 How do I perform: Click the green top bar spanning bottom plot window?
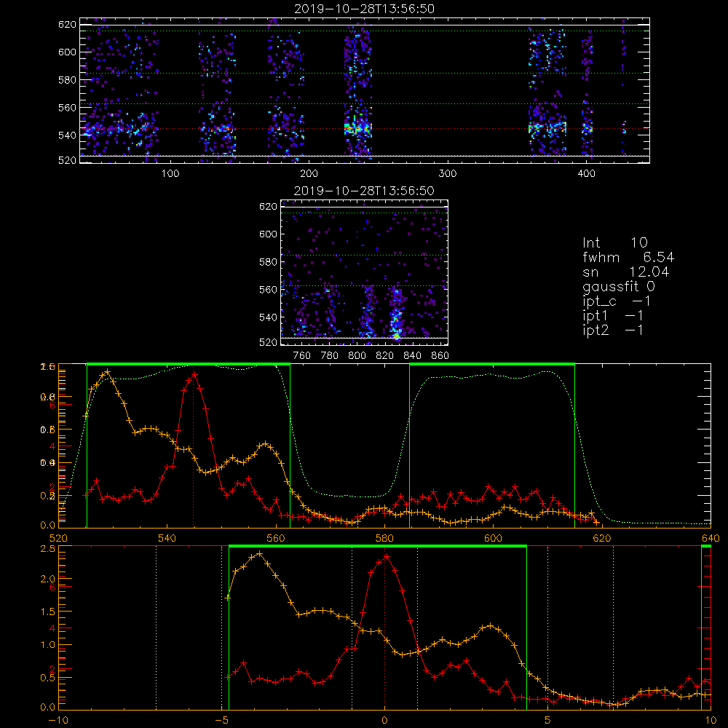[x=378, y=547]
